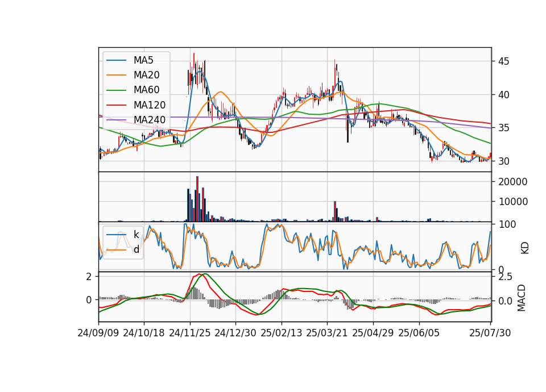Click the 35 price axis label
The height and width of the screenshot is (392, 546).
pyautogui.click(x=503, y=128)
